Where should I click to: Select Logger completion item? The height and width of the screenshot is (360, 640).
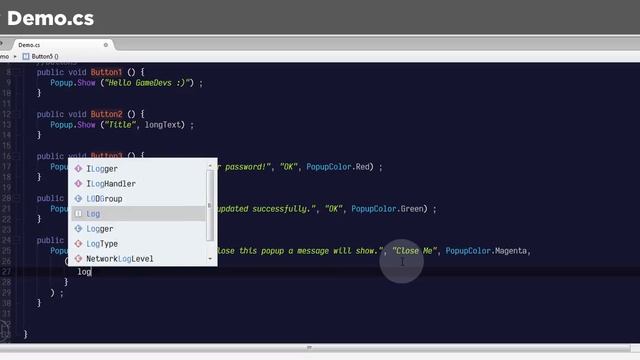pos(139,229)
